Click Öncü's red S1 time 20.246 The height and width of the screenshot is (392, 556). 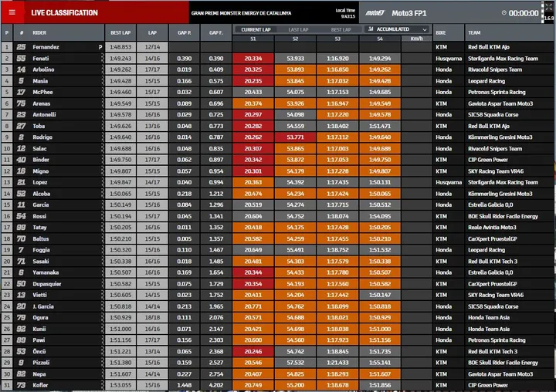coord(253,352)
